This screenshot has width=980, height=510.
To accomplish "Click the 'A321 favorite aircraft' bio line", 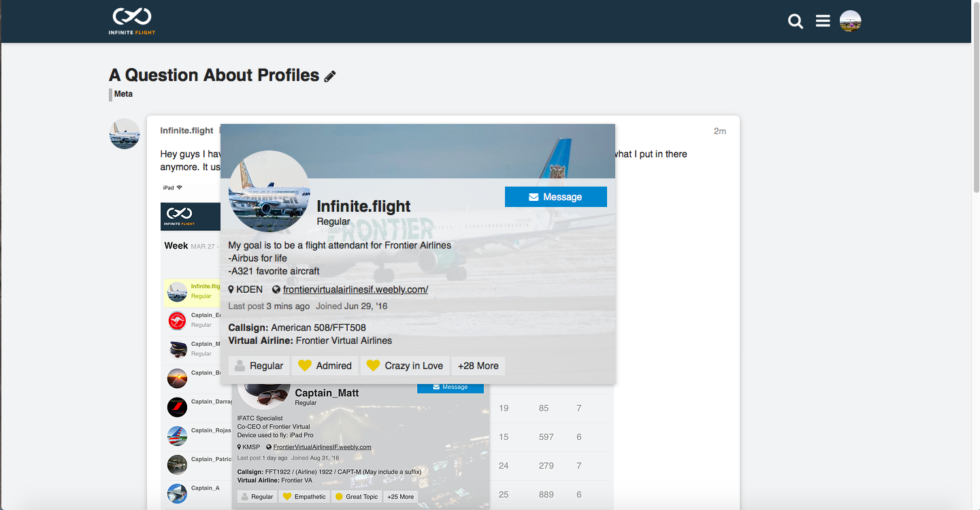I will (x=274, y=271).
